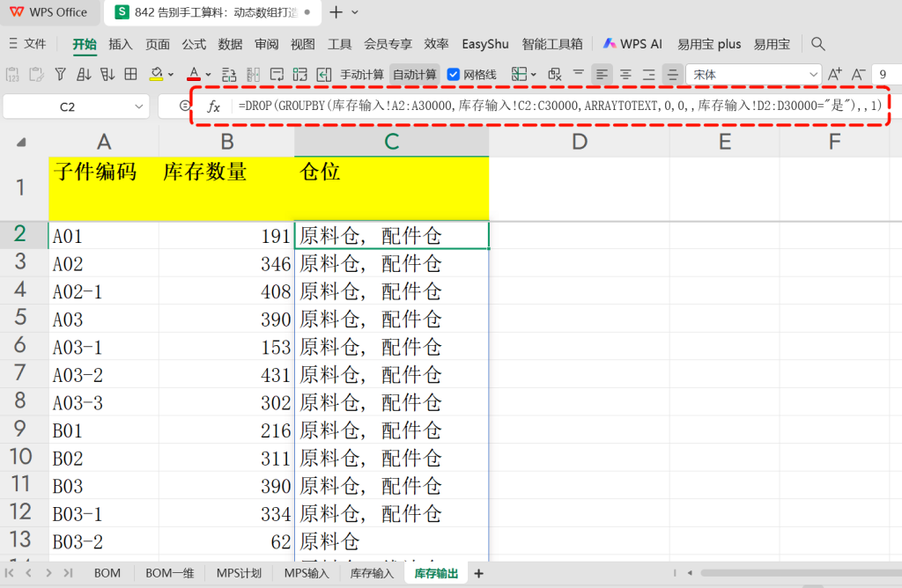Open the 智能工具箱 tab
The height and width of the screenshot is (588, 902).
click(552, 44)
